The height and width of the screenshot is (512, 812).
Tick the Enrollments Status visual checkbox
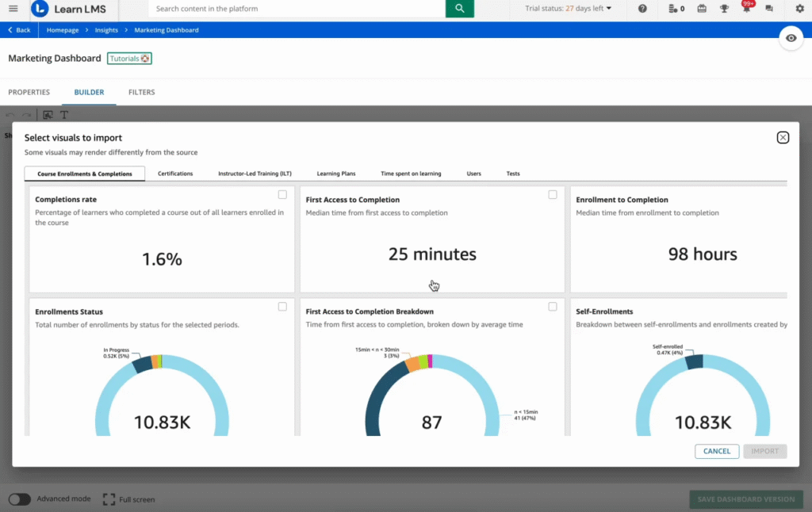tap(282, 307)
